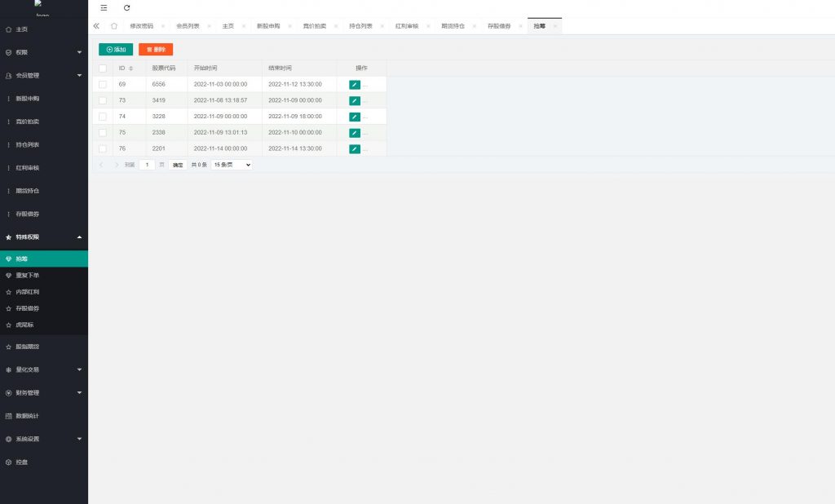Click the refresh icon in top bar
This screenshot has height=504, width=835.
pos(126,7)
